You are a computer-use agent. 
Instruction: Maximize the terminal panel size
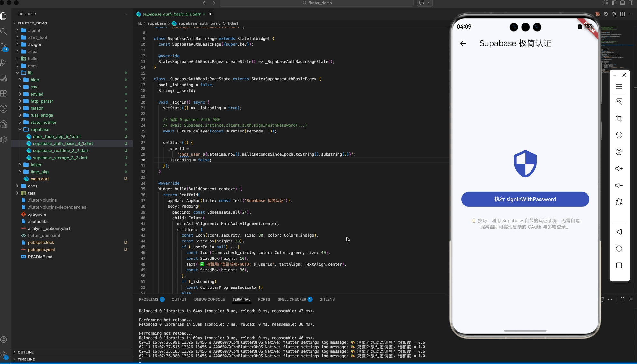[x=622, y=299]
